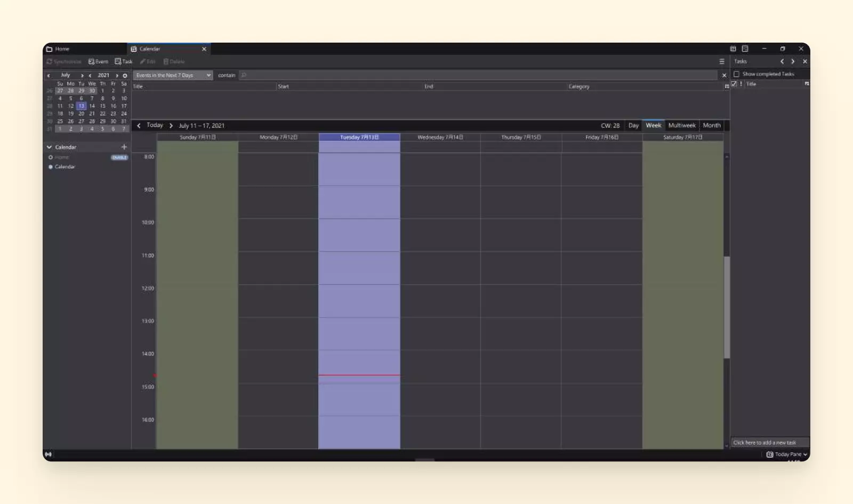Open the calendar tab icon in title bar

733,49
